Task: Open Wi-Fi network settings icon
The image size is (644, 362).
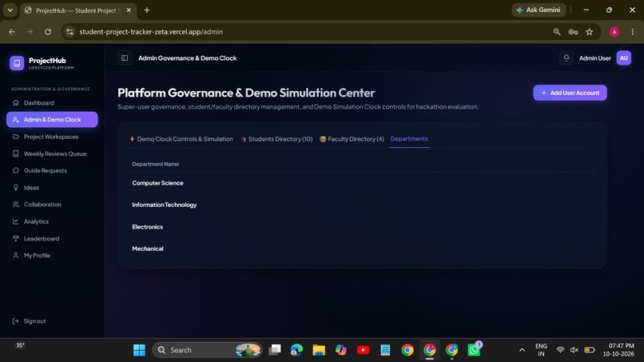Action: tap(560, 350)
